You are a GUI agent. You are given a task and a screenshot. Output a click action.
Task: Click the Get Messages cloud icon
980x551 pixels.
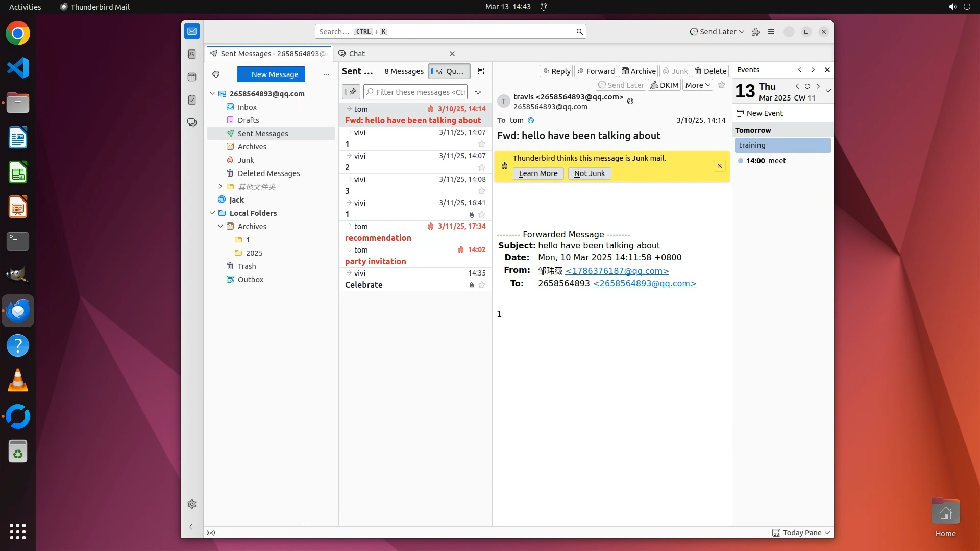point(216,74)
